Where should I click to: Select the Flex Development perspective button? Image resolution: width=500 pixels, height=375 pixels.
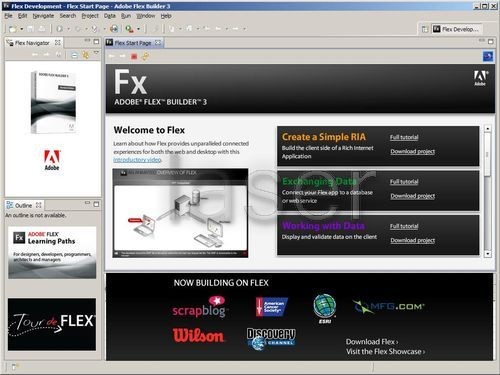tap(457, 29)
